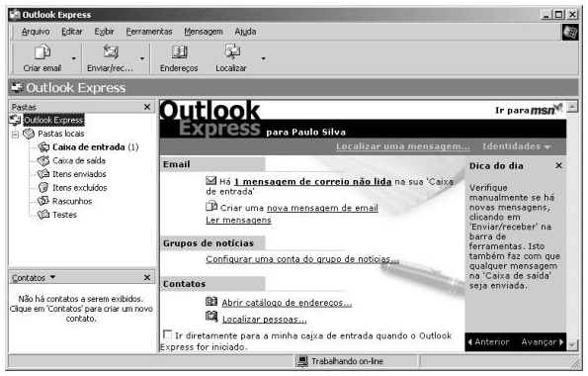Click nova mensagem de email link

pyautogui.click(x=322, y=208)
